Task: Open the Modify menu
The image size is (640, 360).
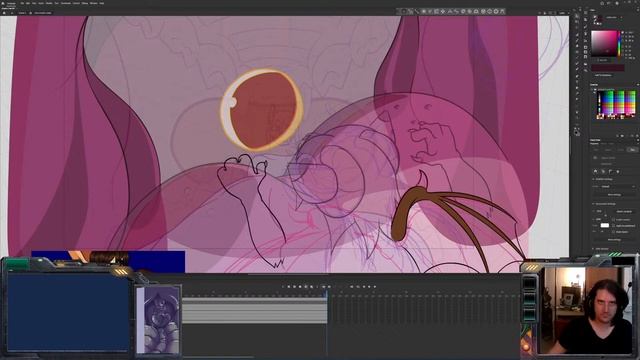Action: point(49,3)
